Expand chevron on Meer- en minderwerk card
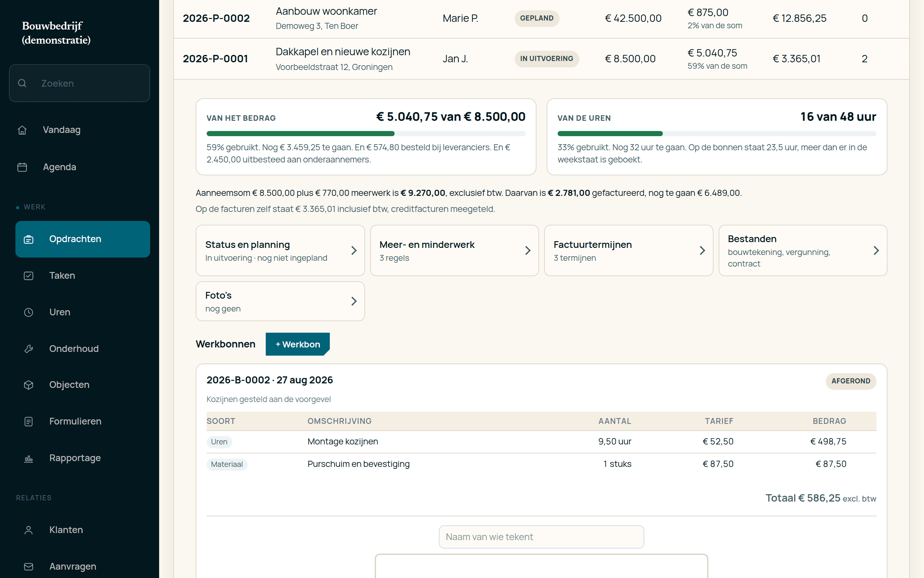Viewport: 924px width, 578px height. 528,250
